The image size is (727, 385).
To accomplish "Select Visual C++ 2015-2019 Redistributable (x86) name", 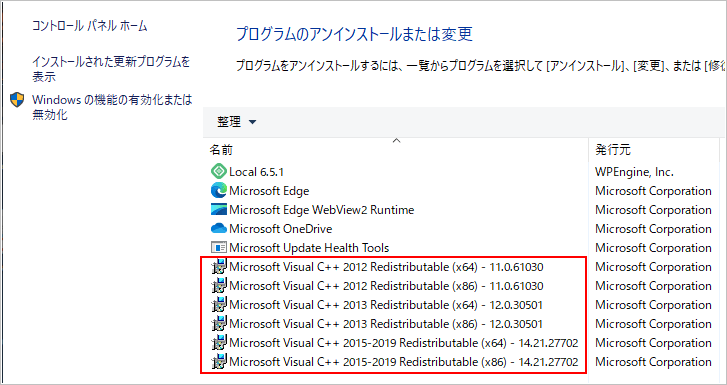I will pos(403,362).
